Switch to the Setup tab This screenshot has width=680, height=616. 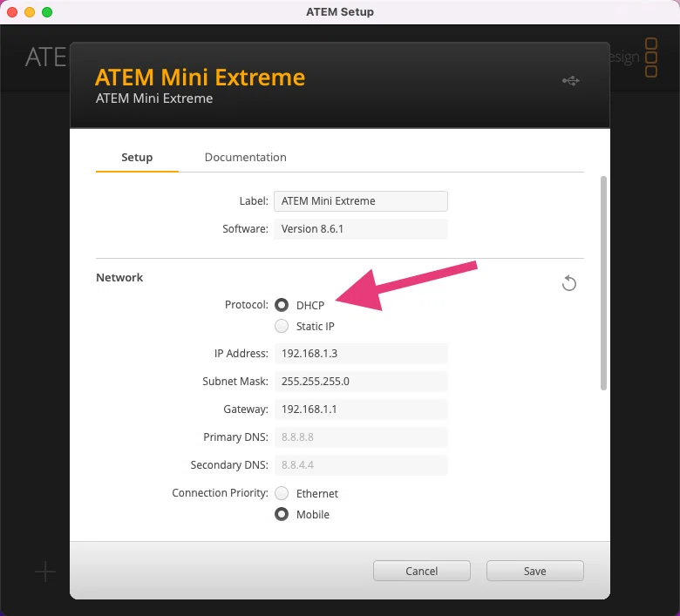[x=137, y=158]
